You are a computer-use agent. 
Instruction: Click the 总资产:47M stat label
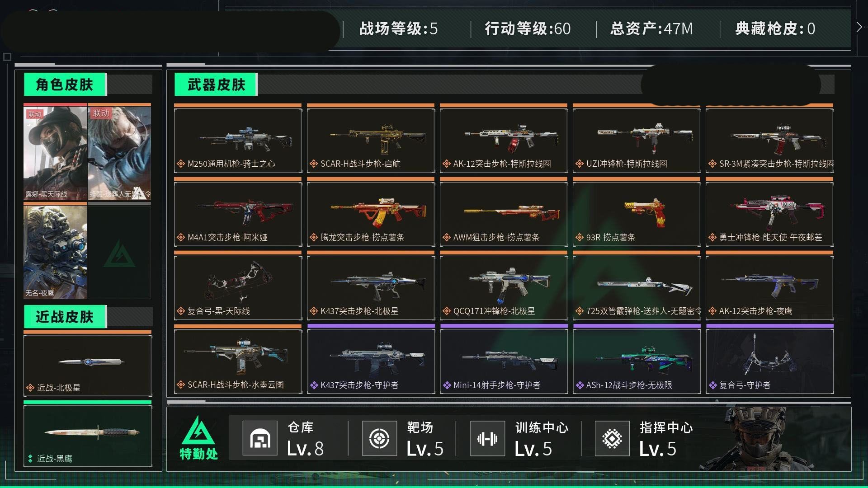(x=651, y=28)
